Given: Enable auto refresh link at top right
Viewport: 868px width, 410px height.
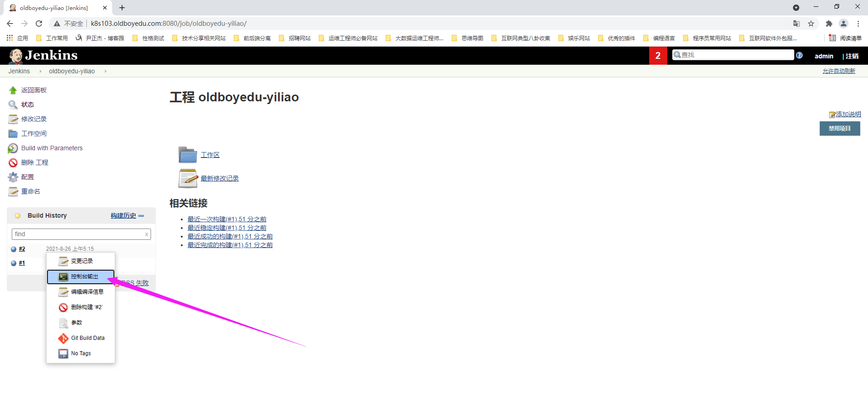Looking at the screenshot, I should 839,71.
